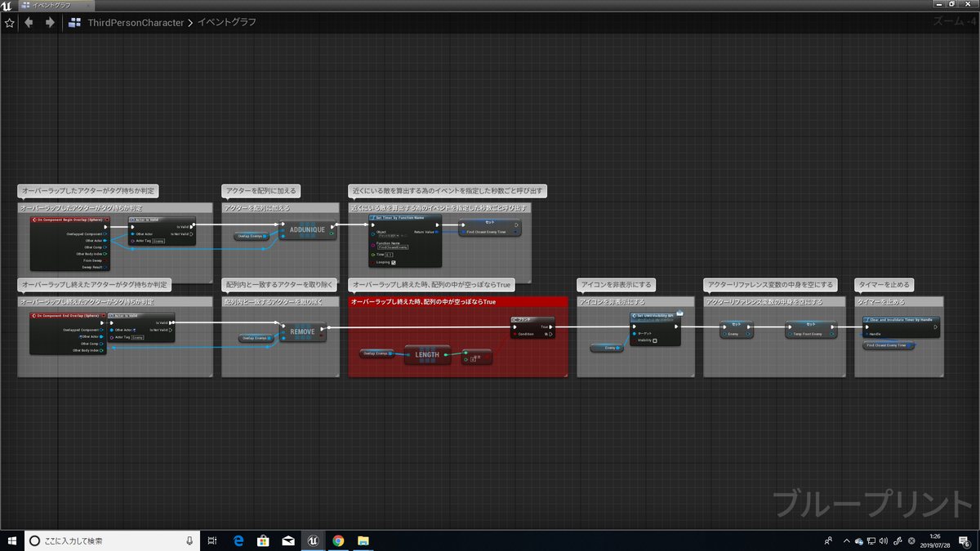980x551 pixels.
Task: Open Google Chrome from the taskbar
Action: pos(338,540)
